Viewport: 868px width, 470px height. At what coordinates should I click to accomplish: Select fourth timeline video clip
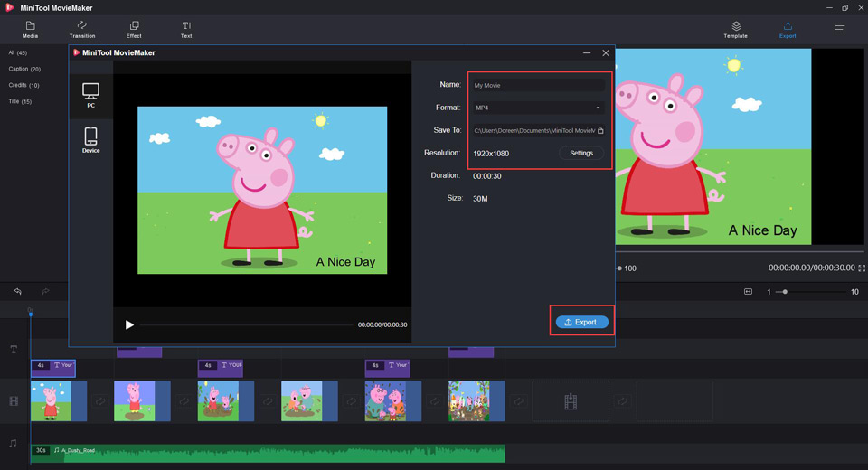[309, 400]
